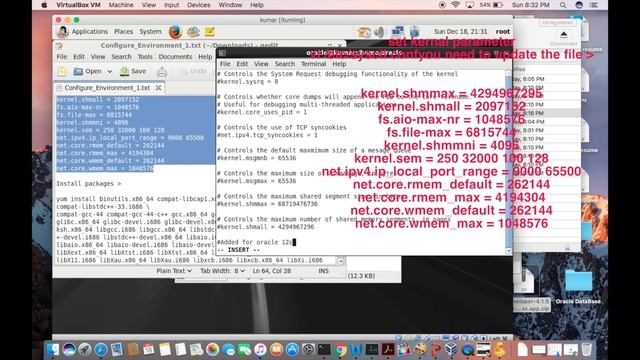Viewport: 640px width, 360px height.
Task: Open Calendar from the dock
Action: coord(149,349)
